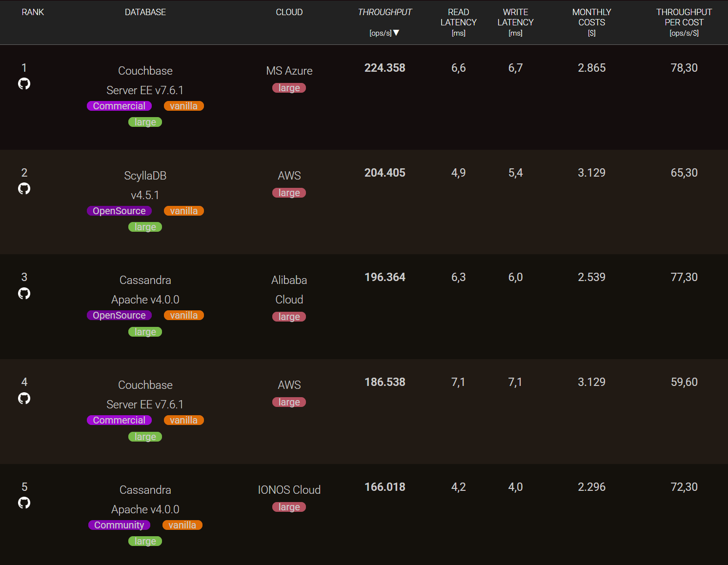Click GitHub icon for rank 3 Cassandra
Viewport: 728px width, 565px height.
24,293
